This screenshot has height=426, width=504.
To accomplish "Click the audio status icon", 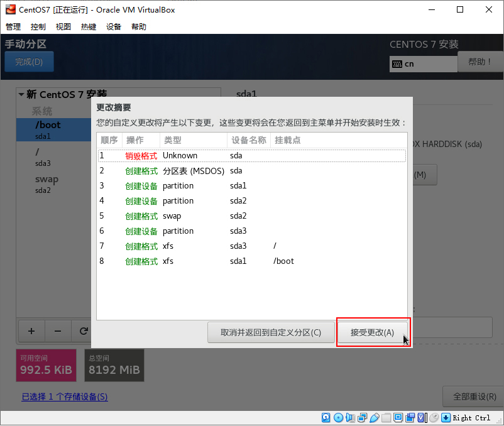I will pos(350,417).
